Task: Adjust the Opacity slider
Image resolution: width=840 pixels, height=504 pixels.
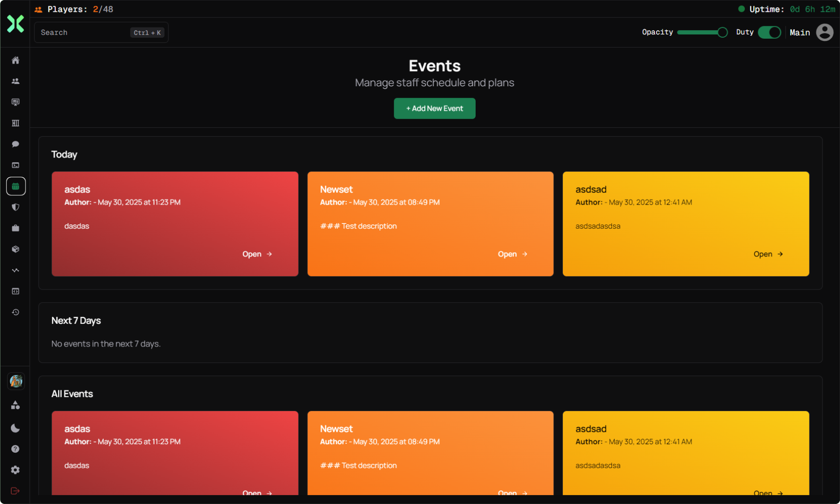Action: coord(702,32)
